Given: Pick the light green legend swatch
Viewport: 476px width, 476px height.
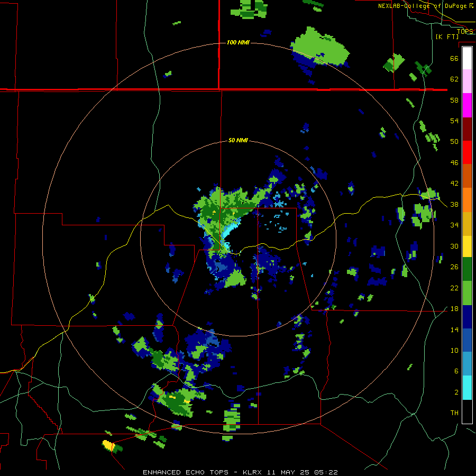Looking at the screenshot, I should click(x=467, y=293).
